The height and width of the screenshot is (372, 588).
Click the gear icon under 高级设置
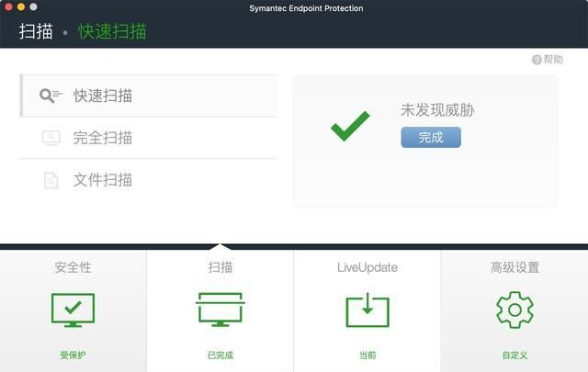514,310
